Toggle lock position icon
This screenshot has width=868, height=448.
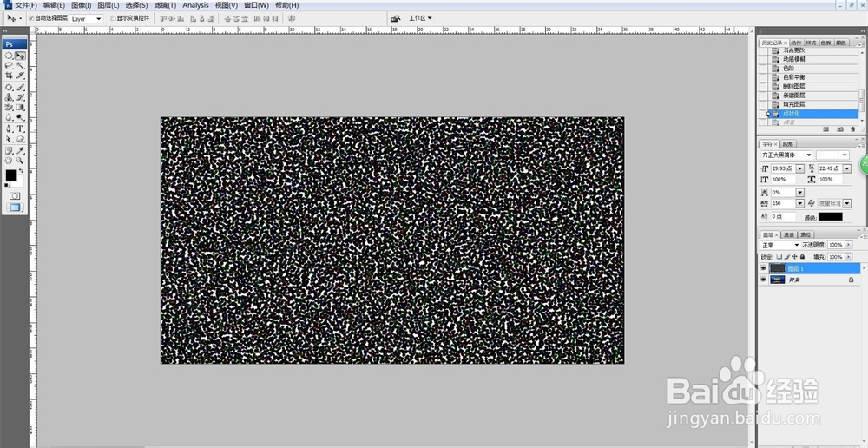tap(794, 256)
